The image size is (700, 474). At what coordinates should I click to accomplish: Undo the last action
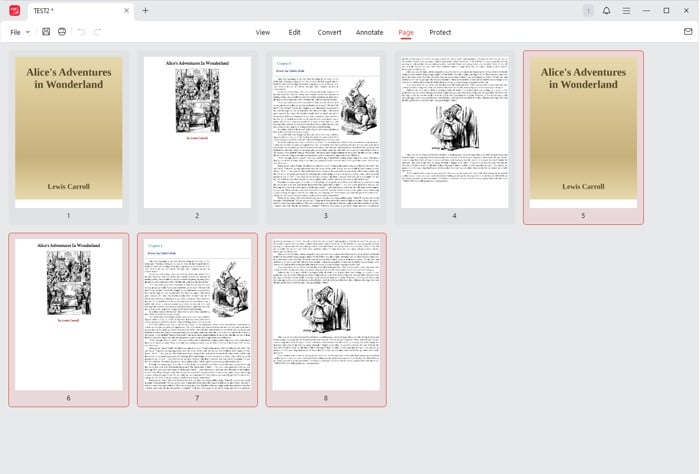click(x=81, y=32)
